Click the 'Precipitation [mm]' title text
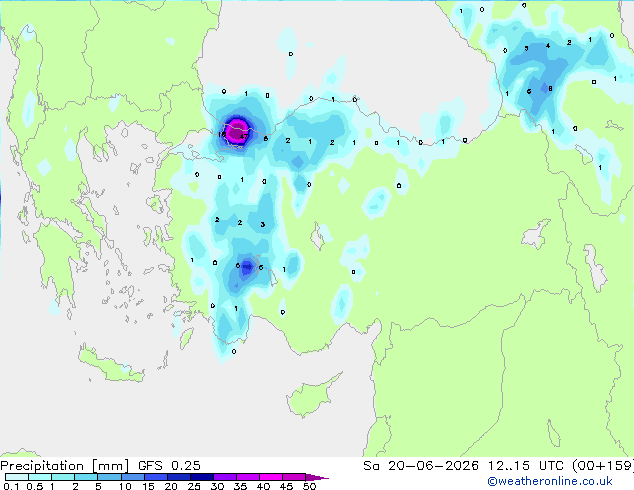The image size is (634, 490). point(64,466)
